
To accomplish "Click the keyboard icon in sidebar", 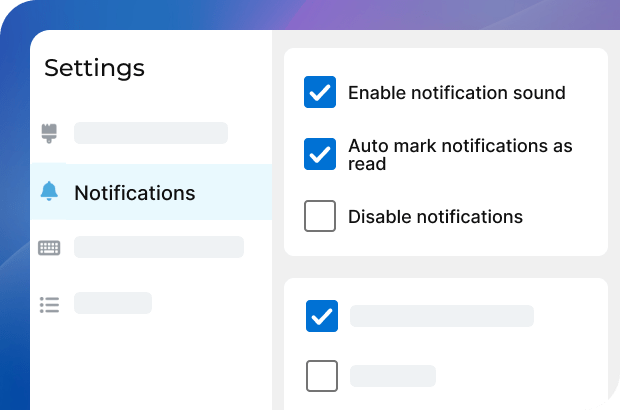I will pyautogui.click(x=49, y=247).
